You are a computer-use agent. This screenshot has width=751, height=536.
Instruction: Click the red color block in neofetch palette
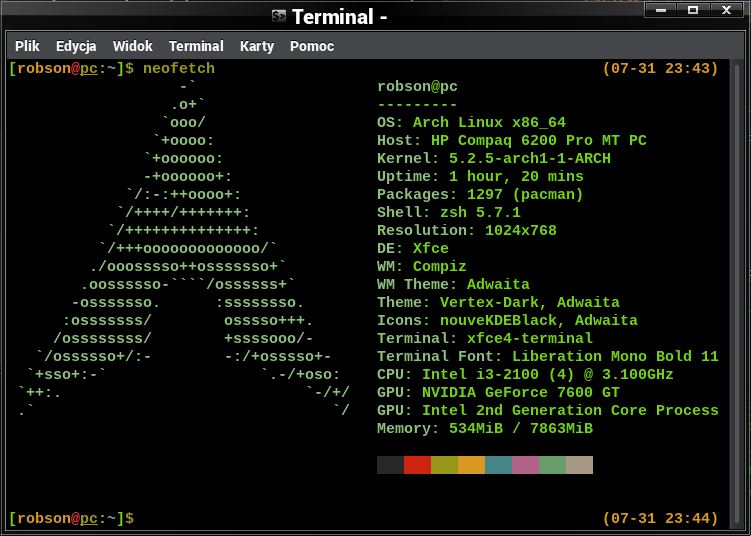click(417, 465)
